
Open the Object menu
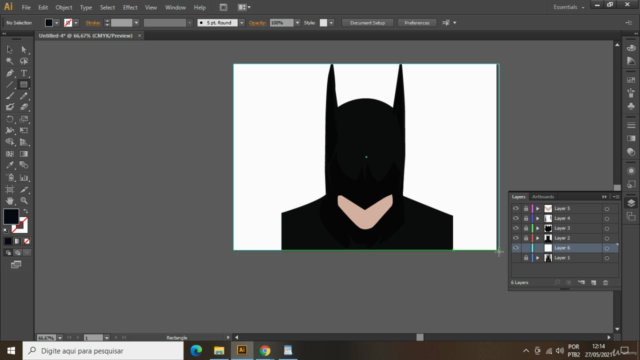[x=64, y=7]
